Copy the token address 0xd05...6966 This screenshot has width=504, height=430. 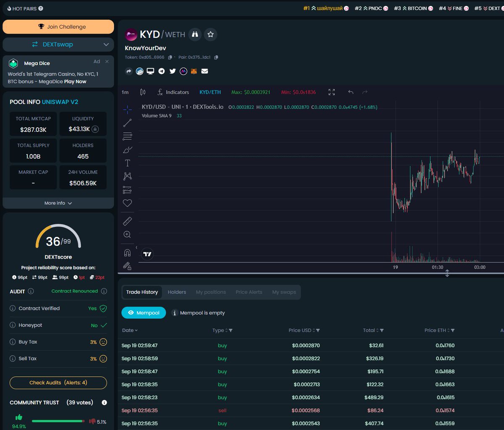click(x=170, y=57)
